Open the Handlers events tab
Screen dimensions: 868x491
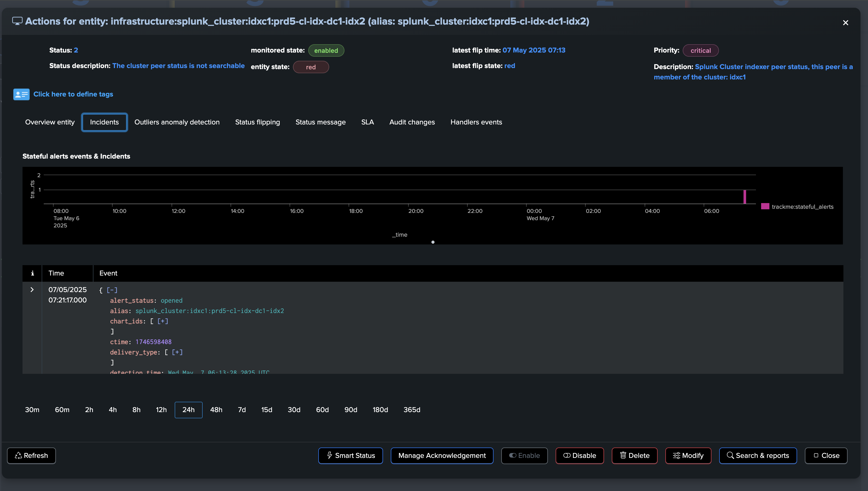476,122
